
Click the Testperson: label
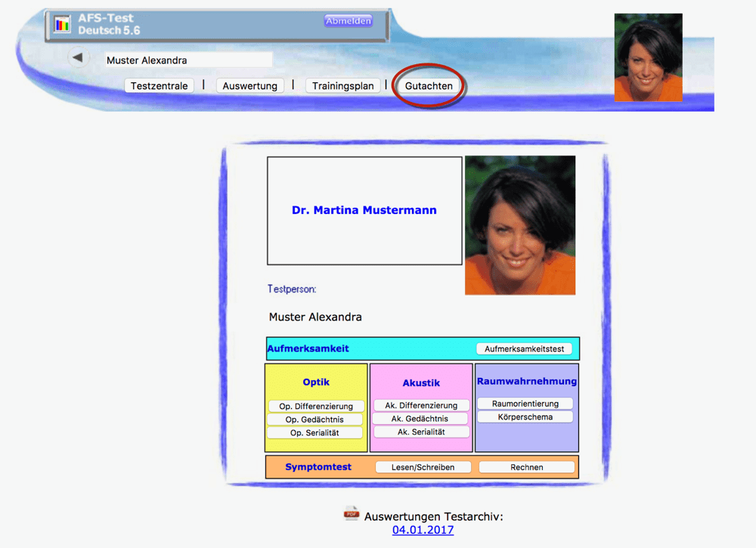point(292,289)
